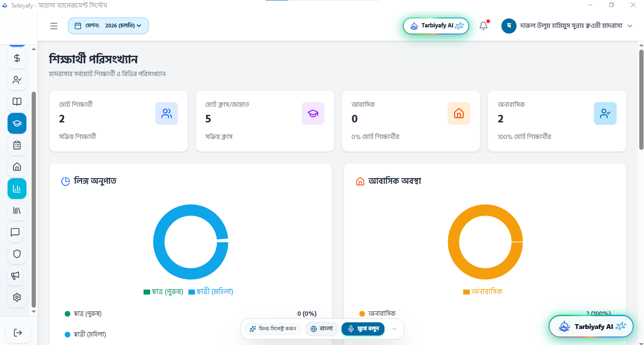The height and width of the screenshot is (345, 644).
Task: Click the 'আবাসিক অবস্থা' chart title
Action: [x=395, y=181]
